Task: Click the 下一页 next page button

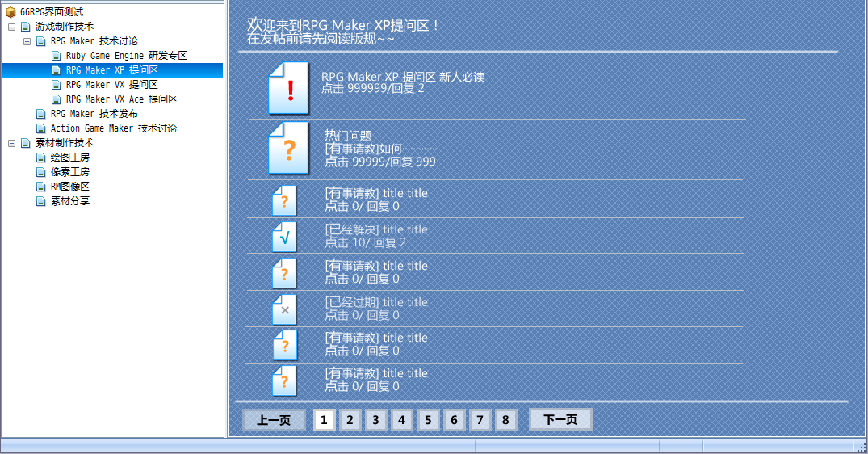Action: coord(560,420)
